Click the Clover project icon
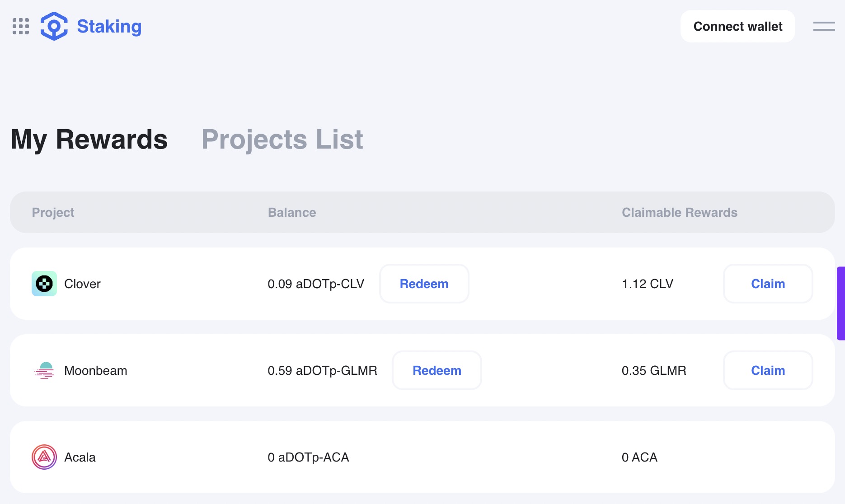The image size is (845, 504). click(44, 284)
